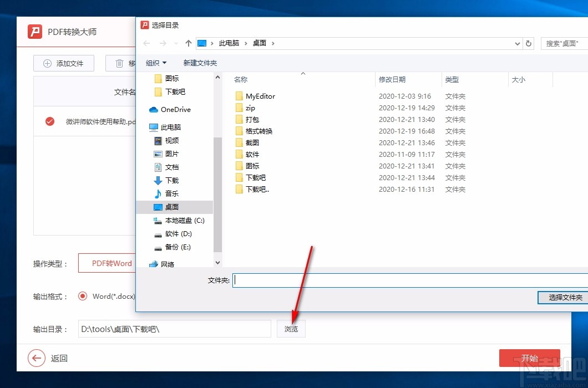Click the trash remove-file icon on the toolbar

click(119, 63)
